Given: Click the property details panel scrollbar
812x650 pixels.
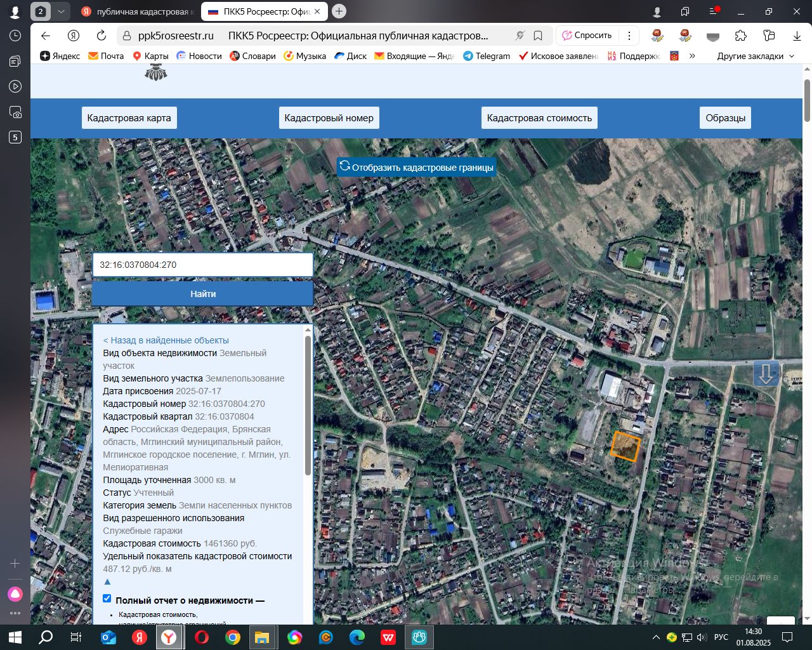Looking at the screenshot, I should tap(308, 406).
